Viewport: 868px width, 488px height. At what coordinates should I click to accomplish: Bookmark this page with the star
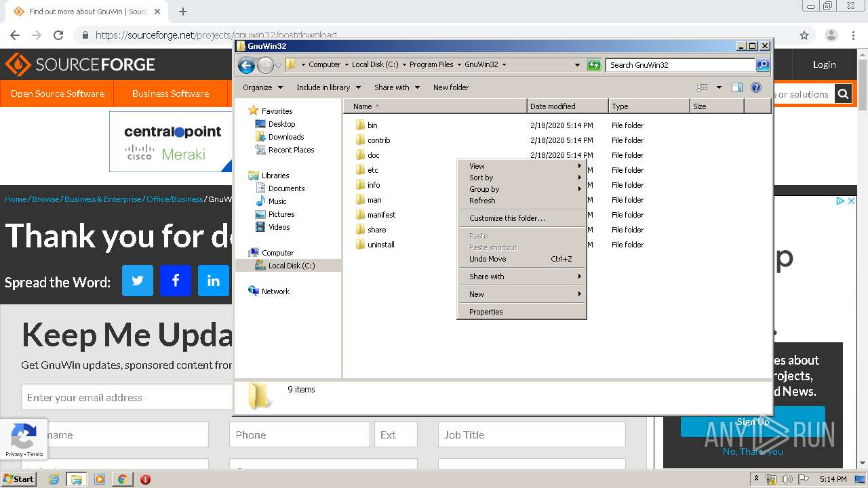pos(804,35)
